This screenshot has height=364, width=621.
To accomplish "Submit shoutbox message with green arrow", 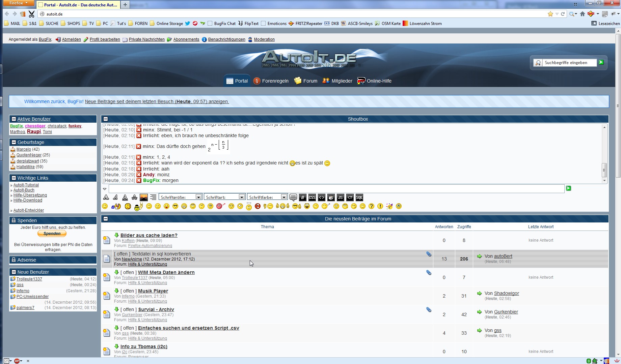I will (x=568, y=188).
